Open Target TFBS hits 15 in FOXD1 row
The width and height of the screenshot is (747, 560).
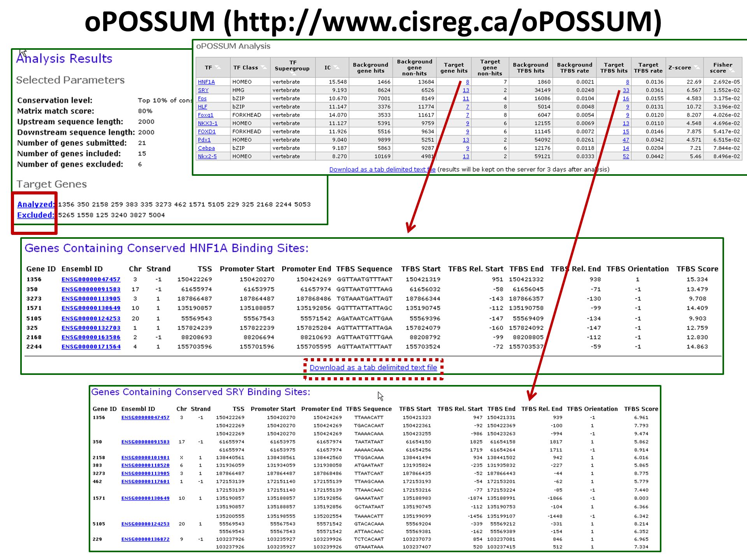pos(626,131)
